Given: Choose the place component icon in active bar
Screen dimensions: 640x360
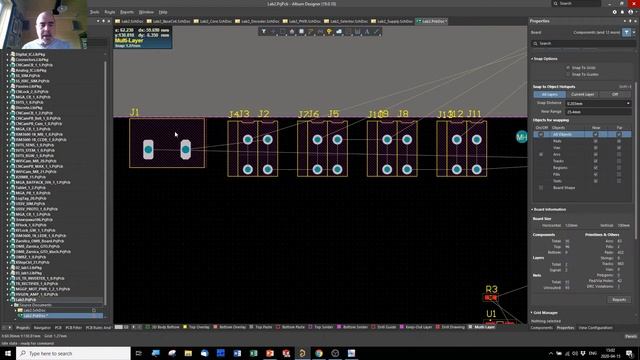Looking at the screenshot, I should tap(301, 31).
